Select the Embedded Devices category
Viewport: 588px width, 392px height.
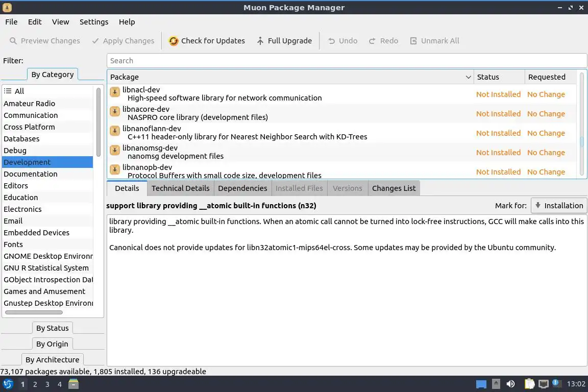tap(47, 233)
